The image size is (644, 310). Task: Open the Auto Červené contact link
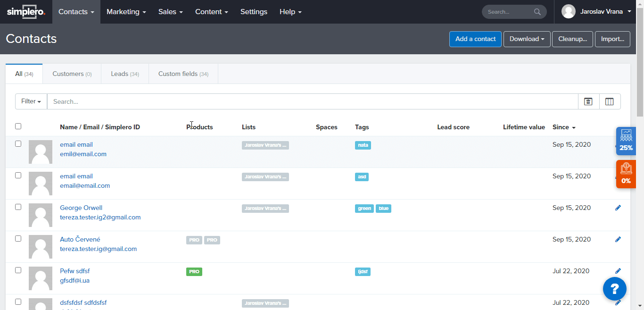(x=80, y=239)
